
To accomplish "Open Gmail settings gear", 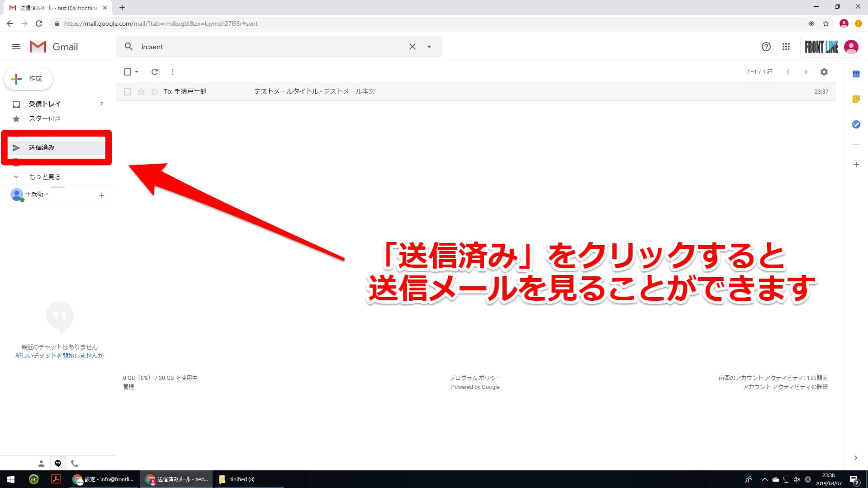I will (824, 72).
